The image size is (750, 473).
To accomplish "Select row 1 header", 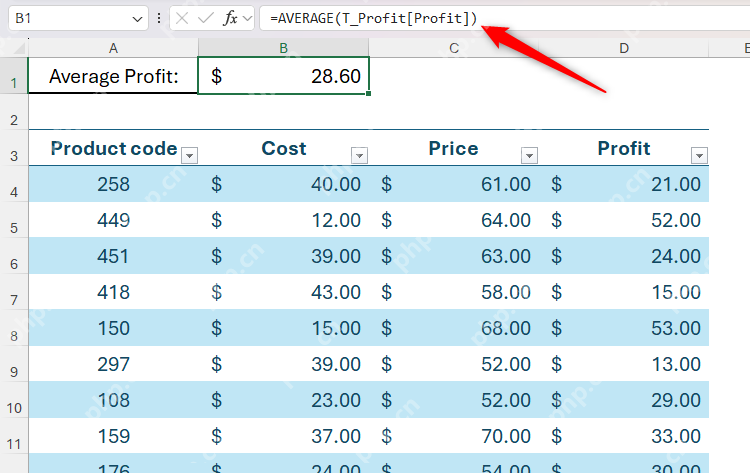I will click(14, 76).
